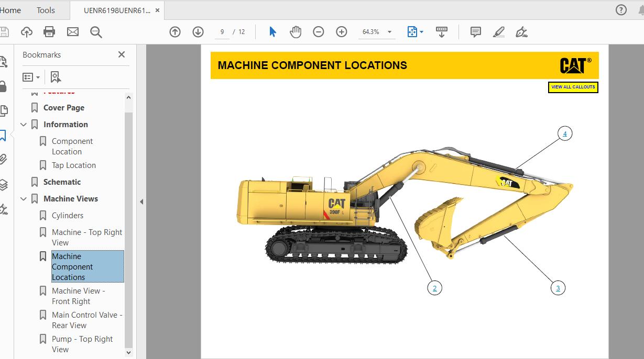Add a comment note
This screenshot has width=644, height=359.
tap(476, 32)
